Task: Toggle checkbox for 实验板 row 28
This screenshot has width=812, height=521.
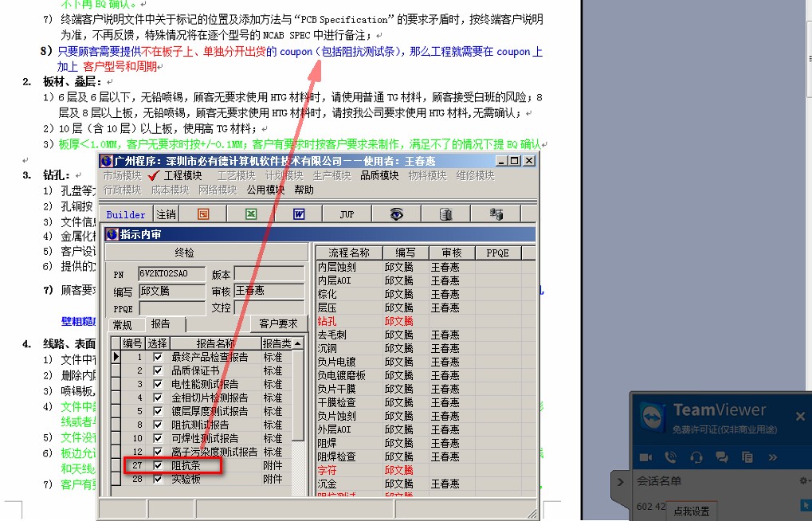Action: pyautogui.click(x=158, y=479)
